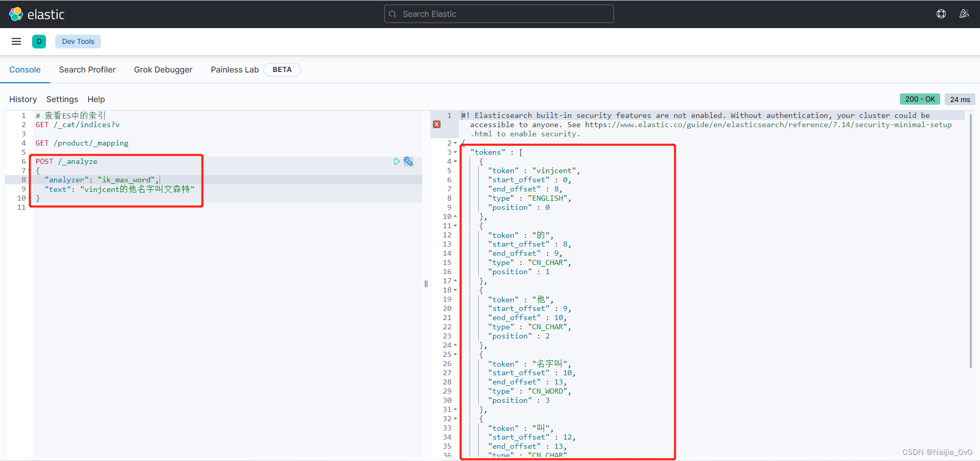The height and width of the screenshot is (461, 980).
Task: Click the "position" : 3 response line
Action: 519,400
